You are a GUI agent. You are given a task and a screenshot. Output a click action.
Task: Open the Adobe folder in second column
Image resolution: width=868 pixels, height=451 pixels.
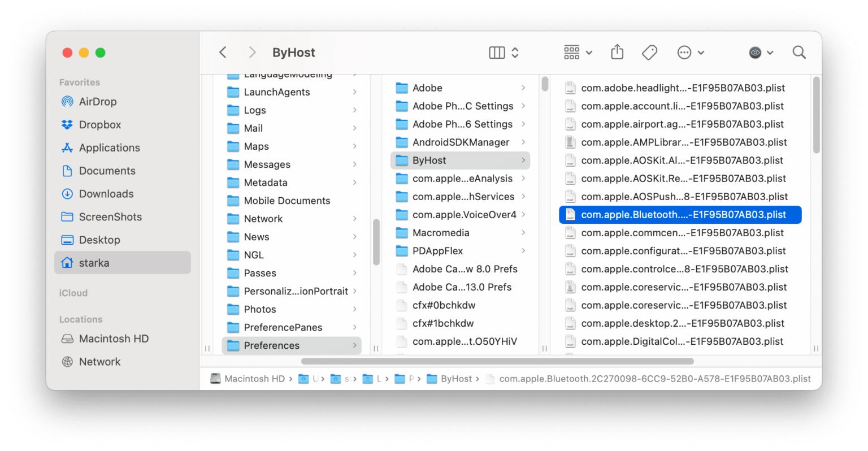pyautogui.click(x=461, y=88)
